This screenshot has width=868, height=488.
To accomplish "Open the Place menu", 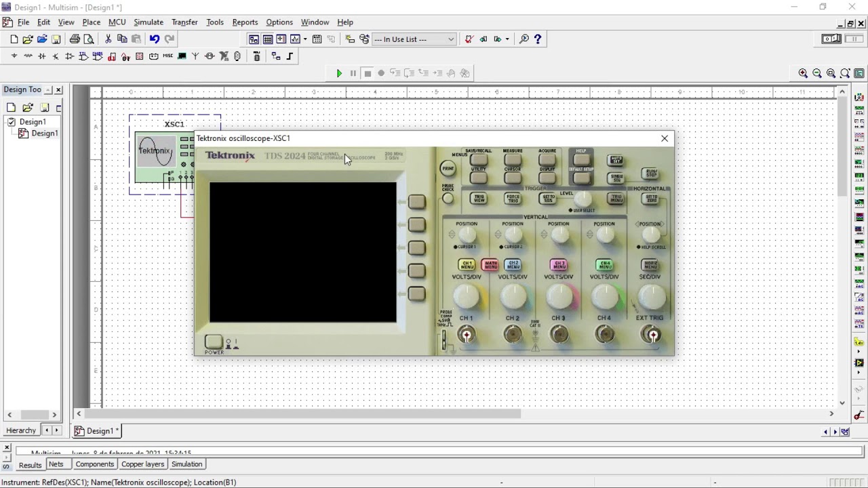I will click(91, 22).
